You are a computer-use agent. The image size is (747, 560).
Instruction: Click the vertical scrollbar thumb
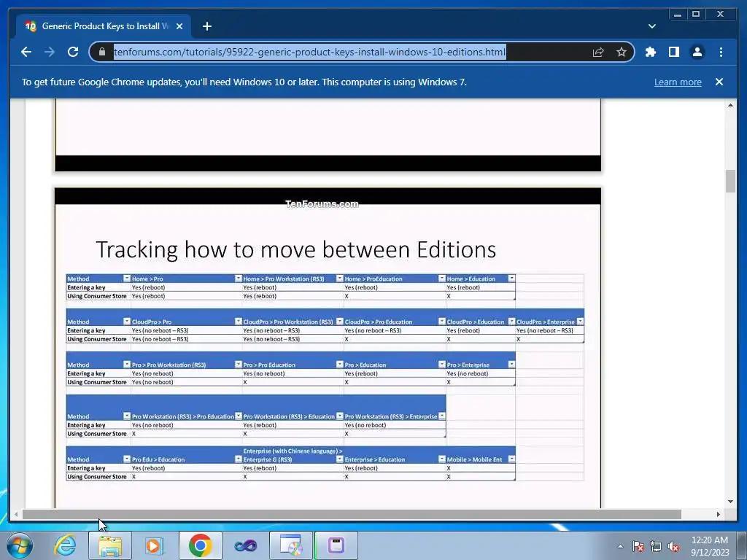(x=730, y=181)
